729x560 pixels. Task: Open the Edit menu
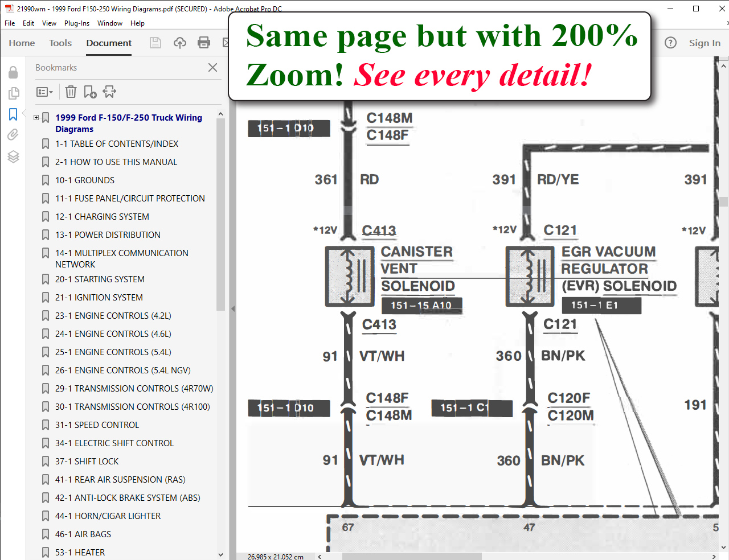coord(28,23)
